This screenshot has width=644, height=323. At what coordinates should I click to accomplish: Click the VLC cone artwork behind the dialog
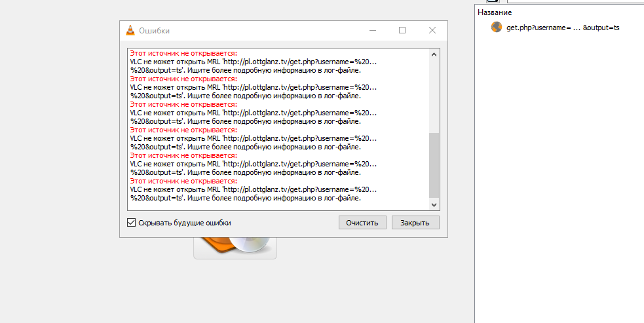[x=235, y=248]
